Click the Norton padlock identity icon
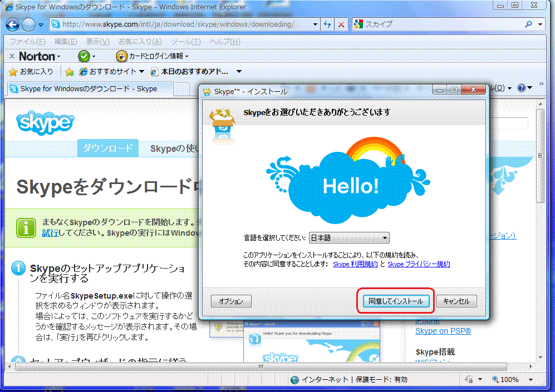The image size is (555, 392). 121,56
